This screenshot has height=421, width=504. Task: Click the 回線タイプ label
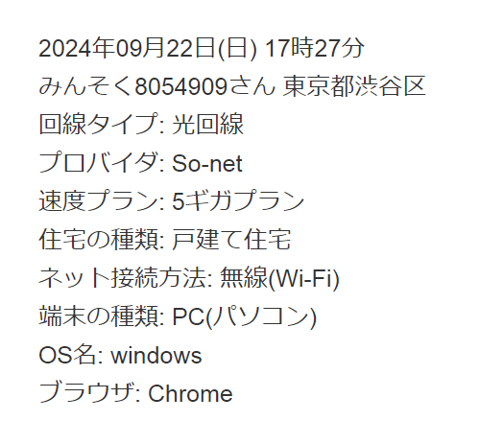tap(98, 125)
